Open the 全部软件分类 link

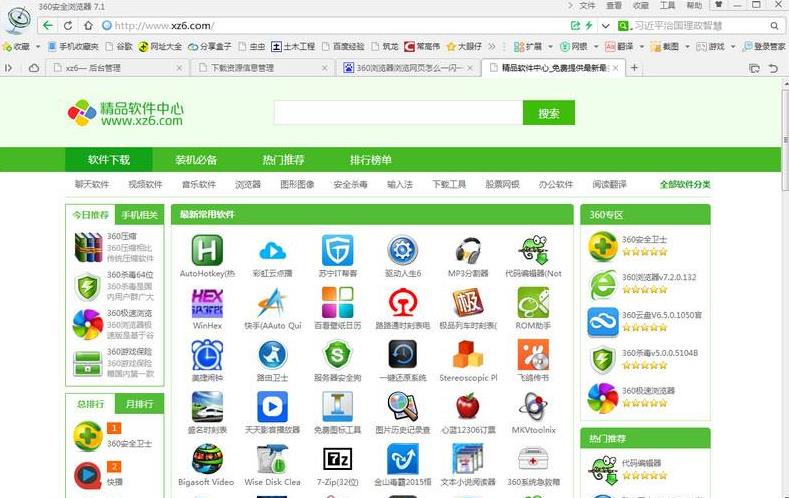(x=685, y=185)
